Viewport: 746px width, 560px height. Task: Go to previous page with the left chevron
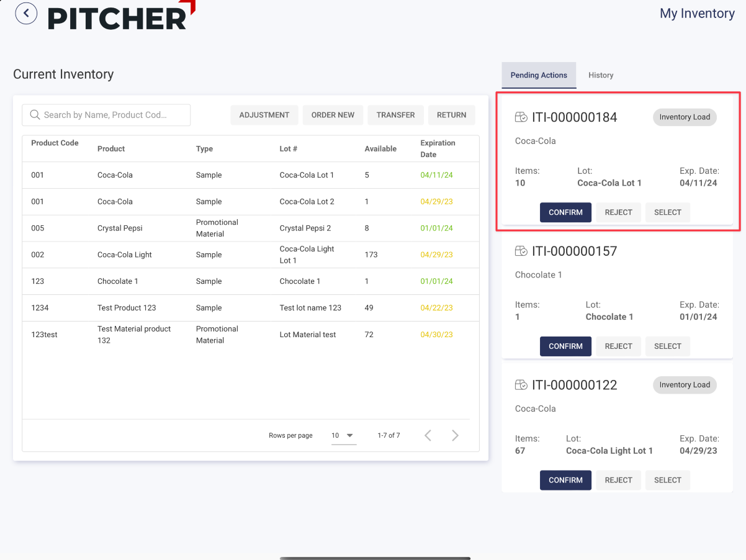[428, 435]
